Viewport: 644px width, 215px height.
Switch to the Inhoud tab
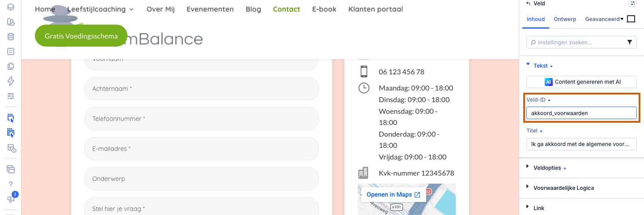click(536, 19)
